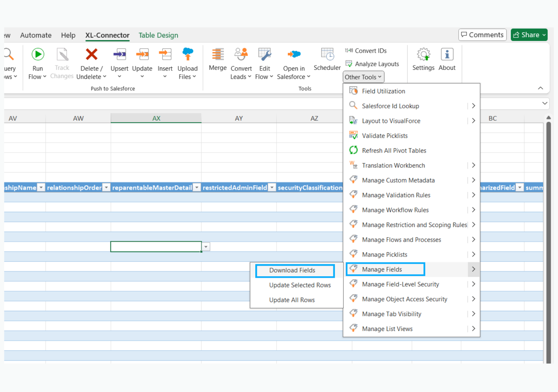Image resolution: width=558 pixels, height=392 pixels.
Task: Collapse the ribbon with the caret
Action: pyautogui.click(x=541, y=88)
